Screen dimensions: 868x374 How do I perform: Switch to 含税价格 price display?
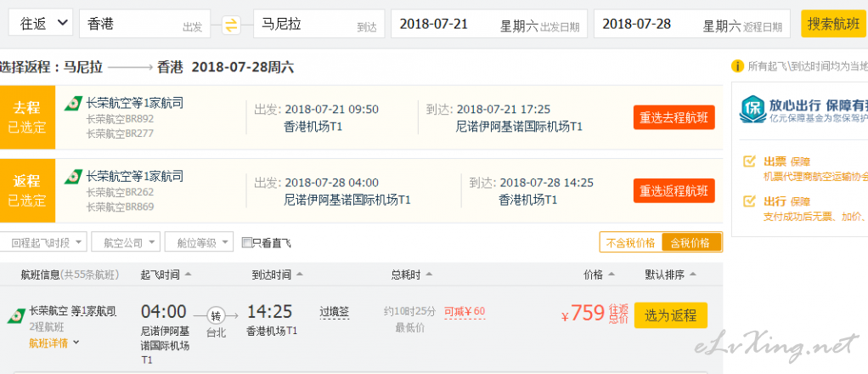click(x=691, y=242)
